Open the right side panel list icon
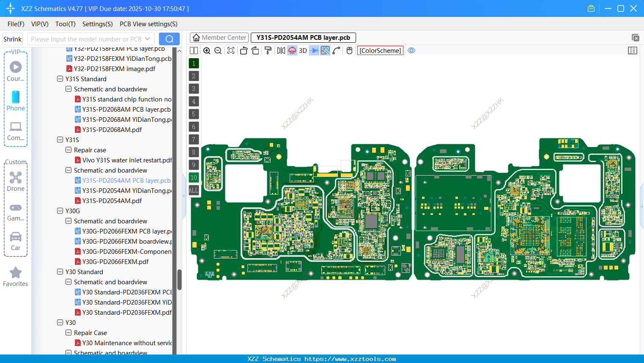This screenshot has width=644, height=363. 633,50
